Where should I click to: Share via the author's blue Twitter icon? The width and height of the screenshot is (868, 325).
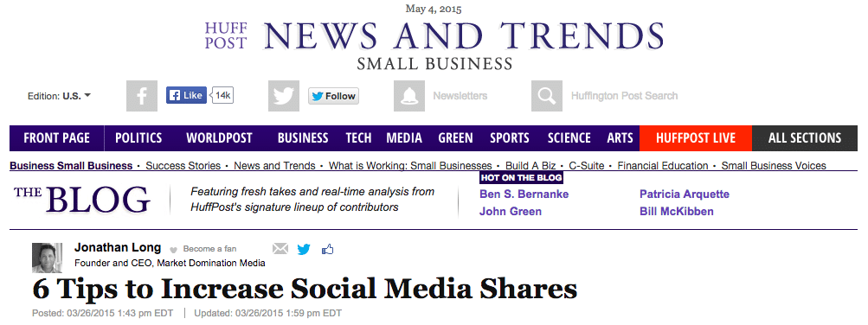coord(304,249)
